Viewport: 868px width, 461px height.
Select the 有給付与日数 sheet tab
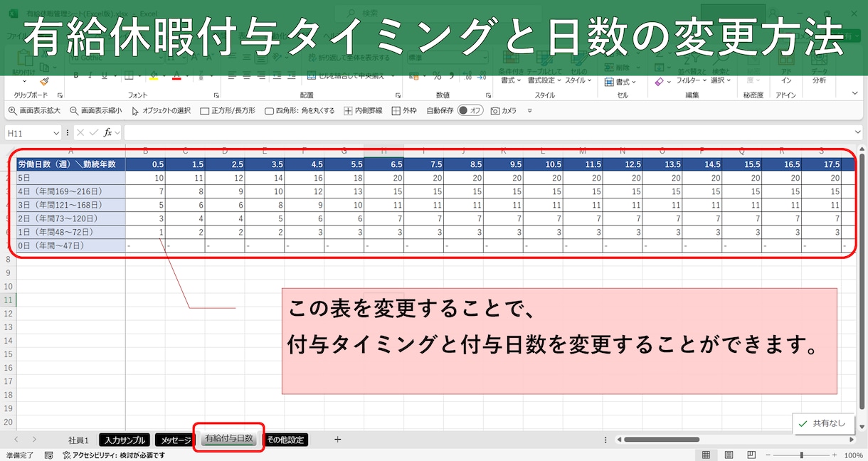(x=228, y=439)
